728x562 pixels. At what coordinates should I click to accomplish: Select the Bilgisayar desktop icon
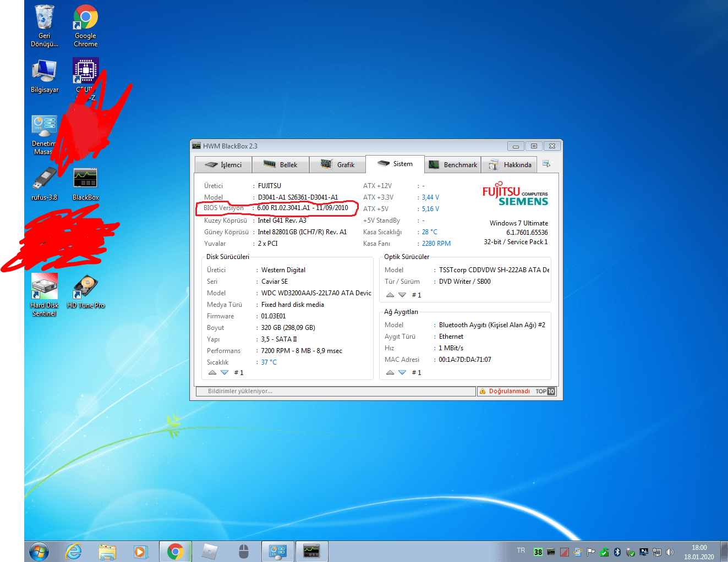(45, 76)
